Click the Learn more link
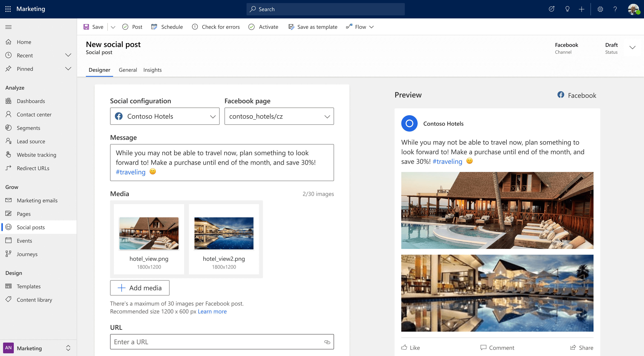Screen dimensions: 644x356 (212, 311)
